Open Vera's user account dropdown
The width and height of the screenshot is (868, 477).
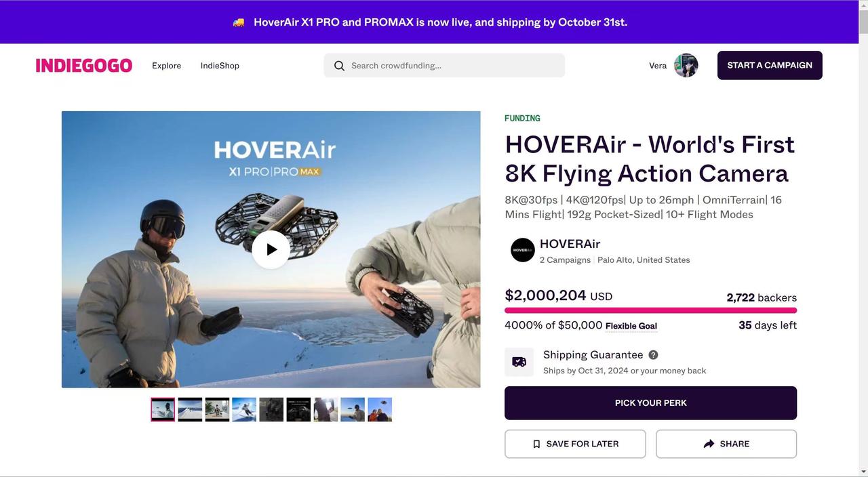click(x=658, y=66)
